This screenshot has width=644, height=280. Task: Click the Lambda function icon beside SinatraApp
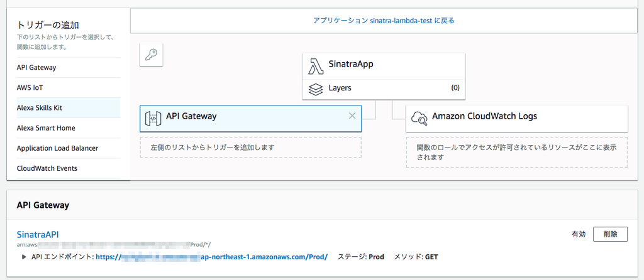[x=316, y=67]
